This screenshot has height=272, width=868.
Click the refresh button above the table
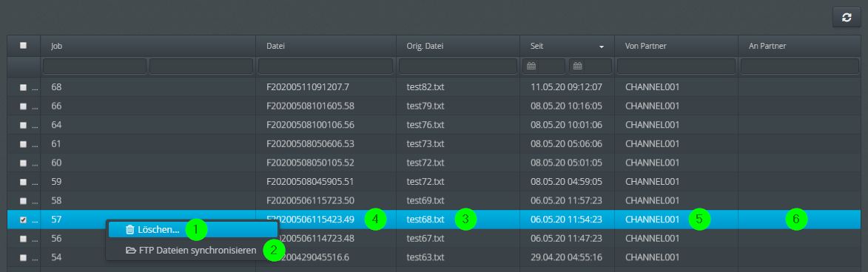pyautogui.click(x=847, y=17)
